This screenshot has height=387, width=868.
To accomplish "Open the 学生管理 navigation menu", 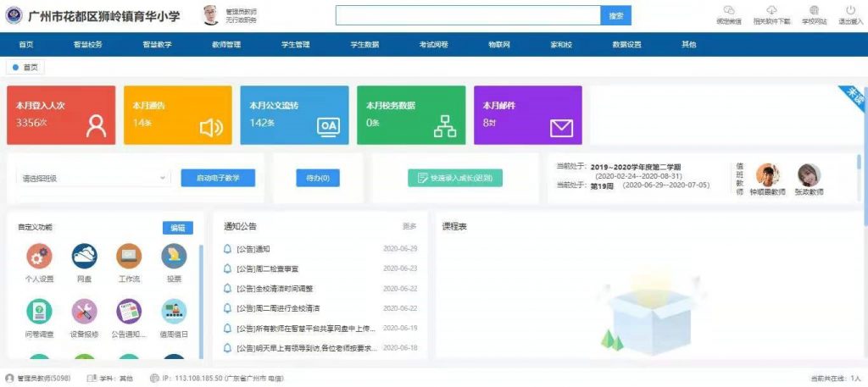I will [x=295, y=44].
